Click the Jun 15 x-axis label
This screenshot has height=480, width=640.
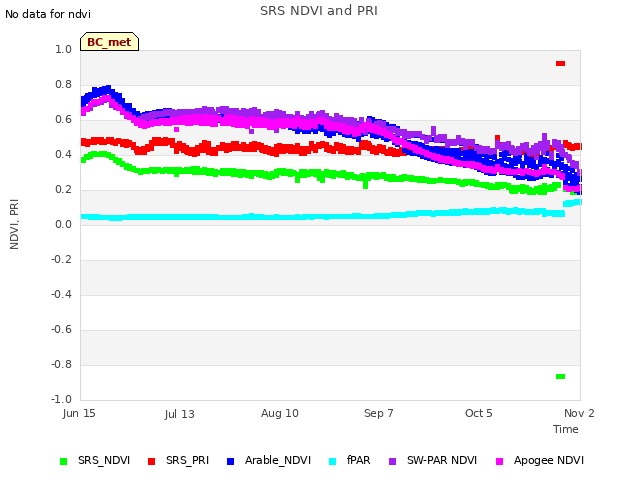click(79, 413)
